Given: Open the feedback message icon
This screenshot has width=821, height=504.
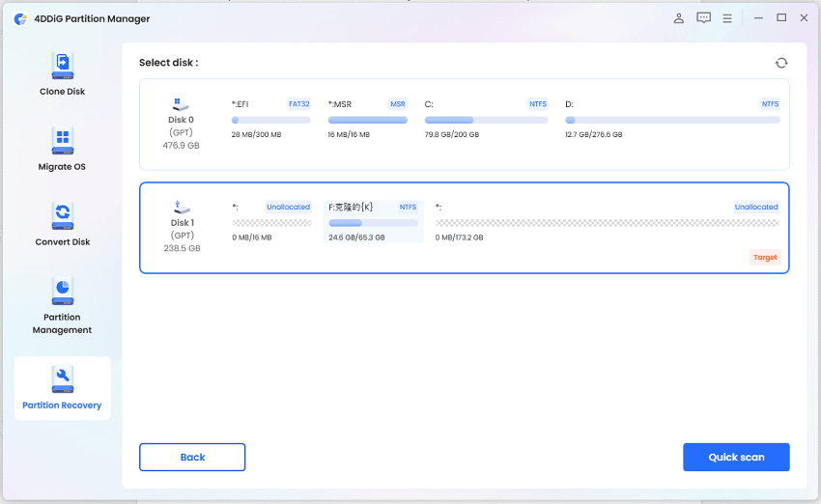Looking at the screenshot, I should [x=704, y=18].
